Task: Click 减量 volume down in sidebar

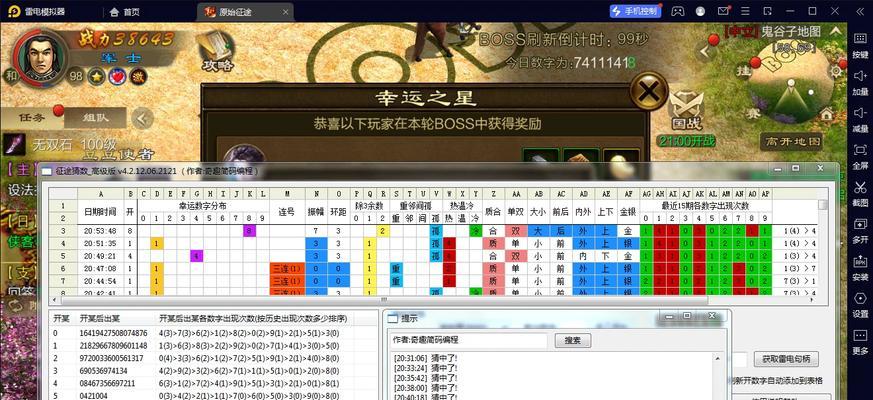Action: pos(860,119)
